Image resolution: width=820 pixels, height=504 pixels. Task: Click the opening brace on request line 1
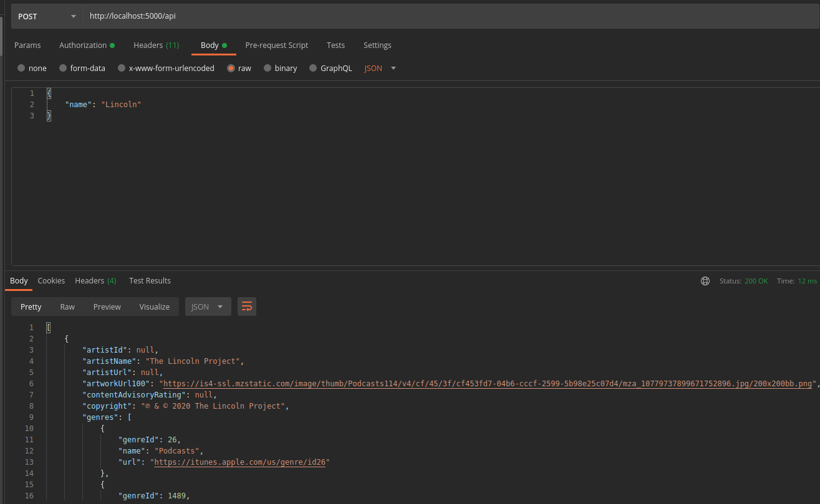coord(49,93)
